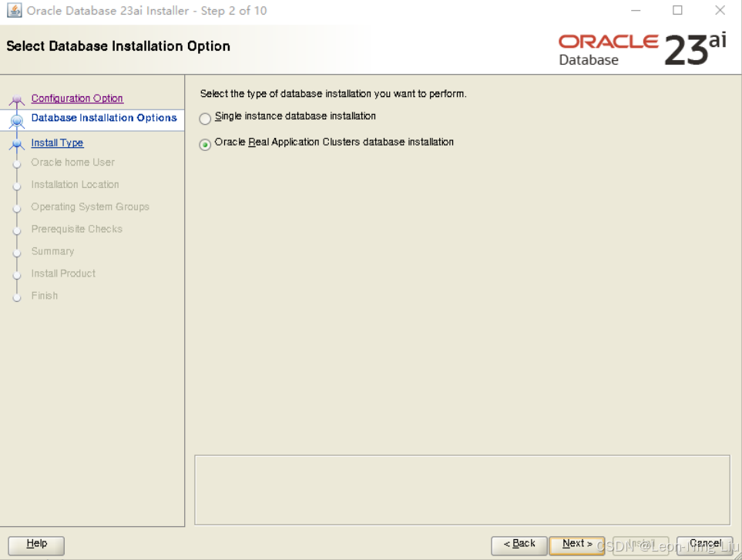The width and height of the screenshot is (742, 560).
Task: Go back with the Back button
Action: point(519,545)
